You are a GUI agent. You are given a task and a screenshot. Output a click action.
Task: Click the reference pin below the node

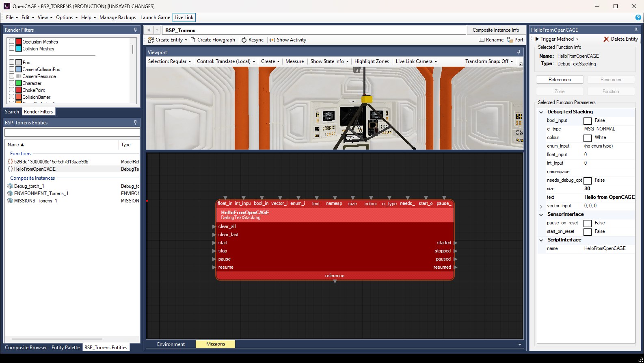(335, 282)
